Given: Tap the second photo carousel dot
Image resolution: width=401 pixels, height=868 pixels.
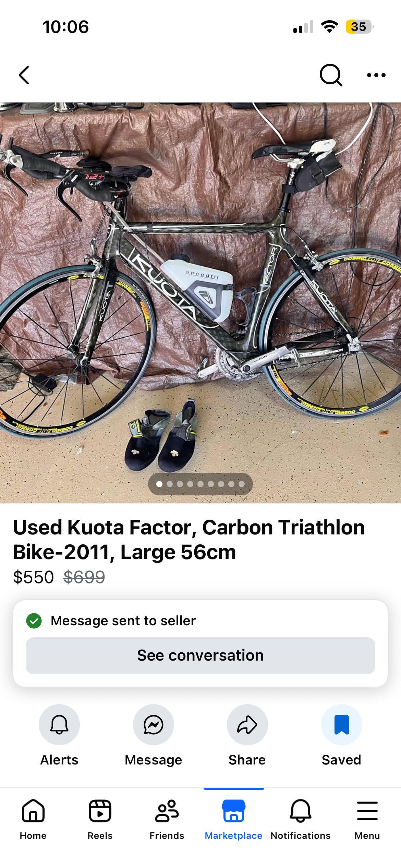Looking at the screenshot, I should click(170, 484).
